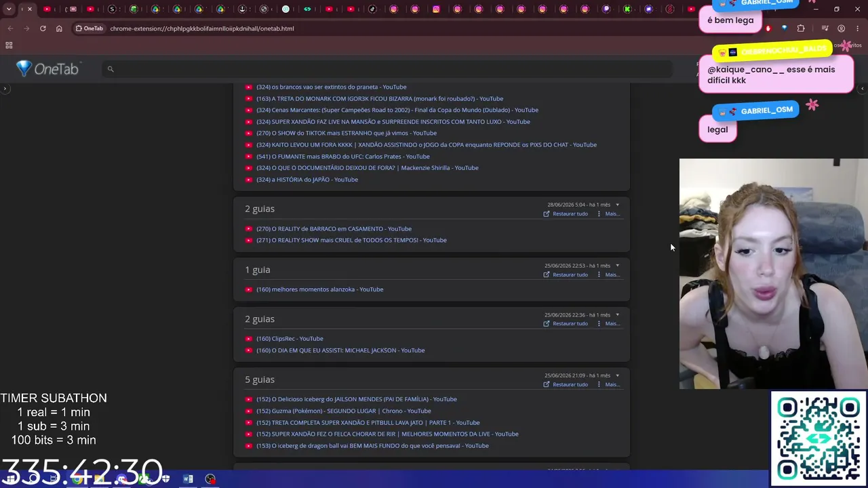Open 'Guzma (Pokémon) - SEGUNDO LUGAR' link
The image size is (868, 488).
coord(344,411)
